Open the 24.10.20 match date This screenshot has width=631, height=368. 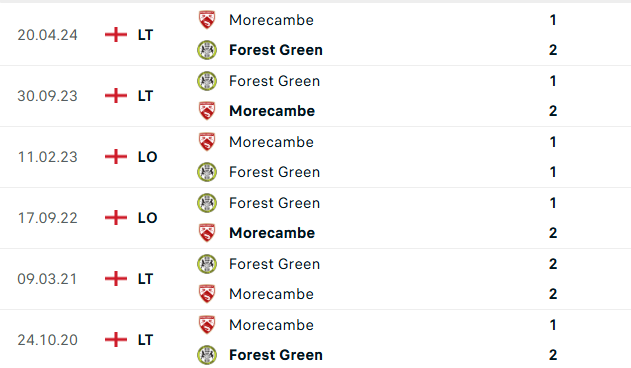tap(47, 340)
